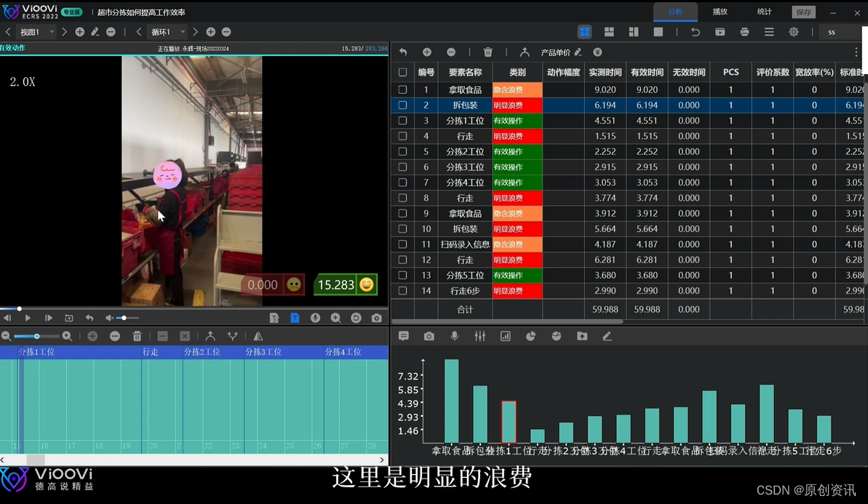Click the 要素名称 column header
The width and height of the screenshot is (868, 504).
tap(465, 72)
